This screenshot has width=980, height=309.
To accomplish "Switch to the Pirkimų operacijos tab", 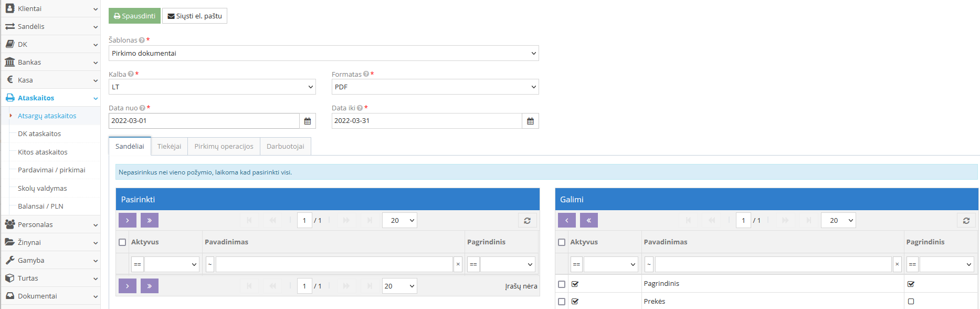I will tap(224, 146).
